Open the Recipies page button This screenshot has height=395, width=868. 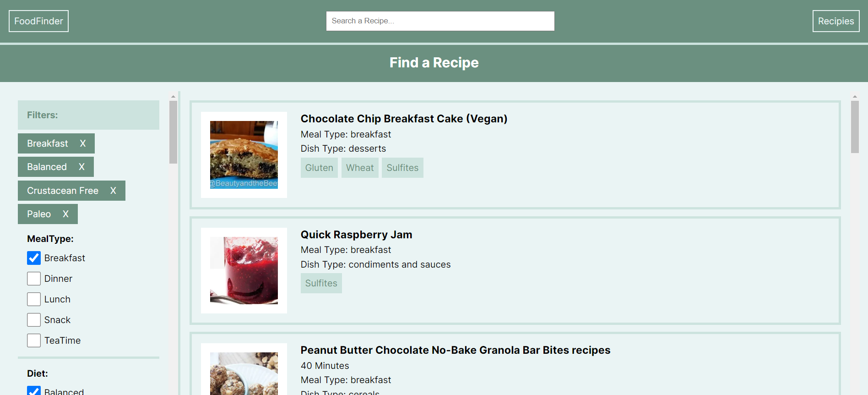point(836,21)
